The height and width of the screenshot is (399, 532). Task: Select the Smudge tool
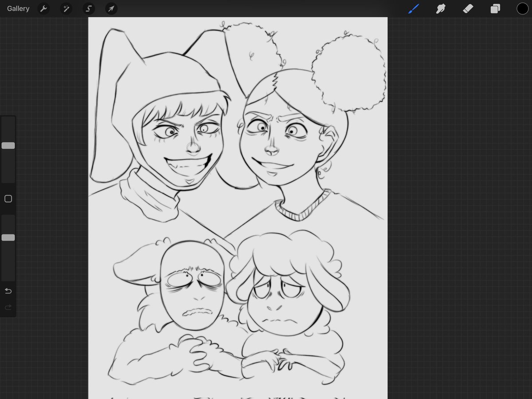coord(441,8)
